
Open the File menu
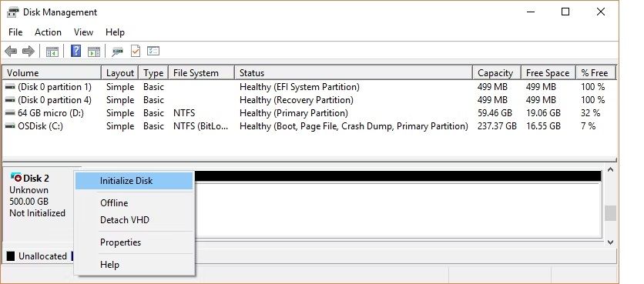[x=15, y=32]
